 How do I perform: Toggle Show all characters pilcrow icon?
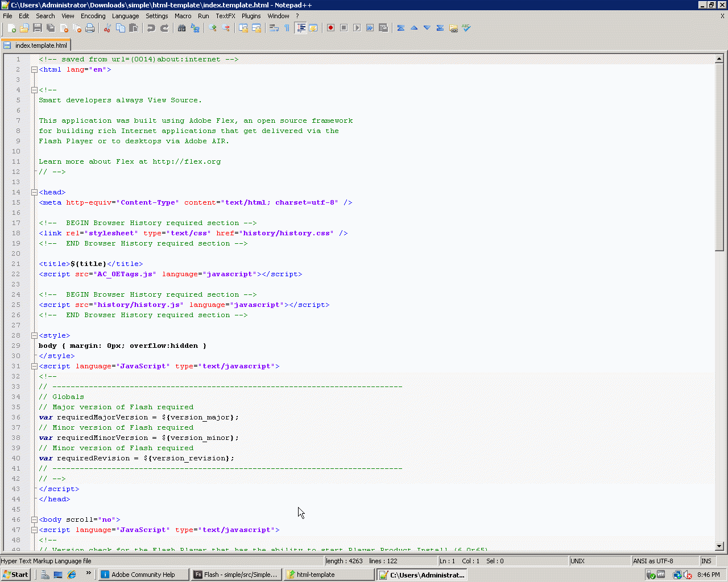pyautogui.click(x=287, y=28)
